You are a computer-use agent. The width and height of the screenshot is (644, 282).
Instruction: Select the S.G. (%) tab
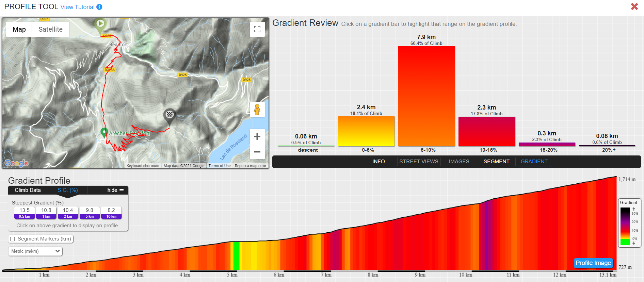coord(68,190)
